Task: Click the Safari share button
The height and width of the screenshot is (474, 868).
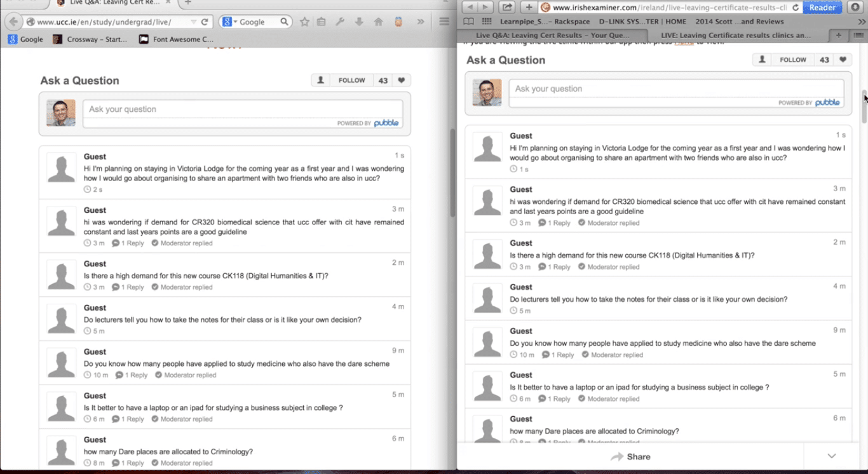Action: click(507, 7)
